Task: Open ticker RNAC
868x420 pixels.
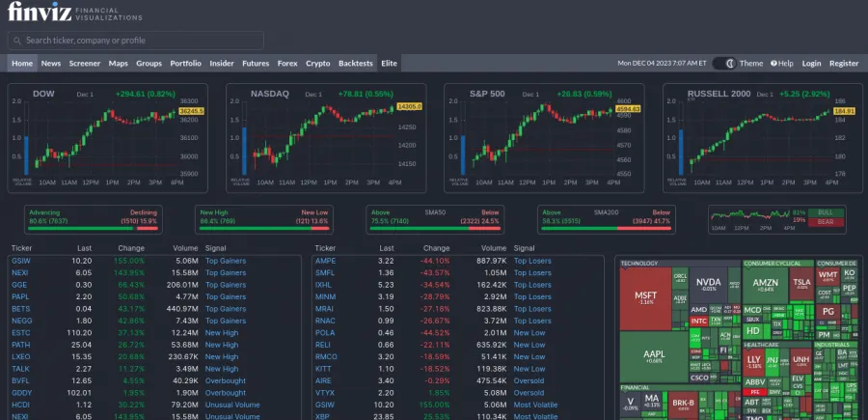Action: click(326, 321)
